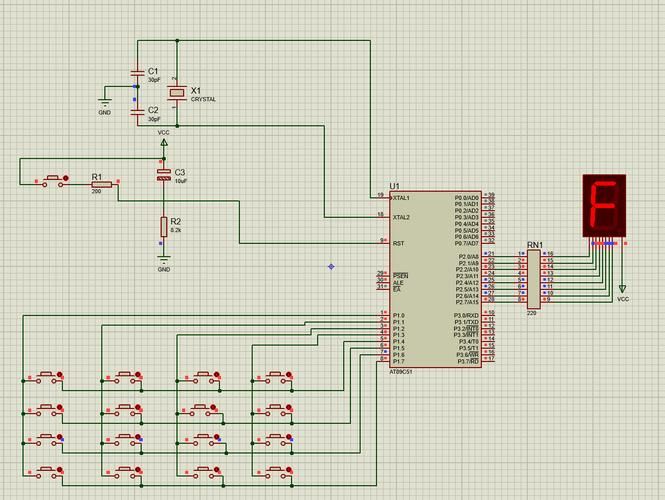This screenshot has height=500, width=665.
Task: Click the GND terminal below R2
Action: pos(164,259)
